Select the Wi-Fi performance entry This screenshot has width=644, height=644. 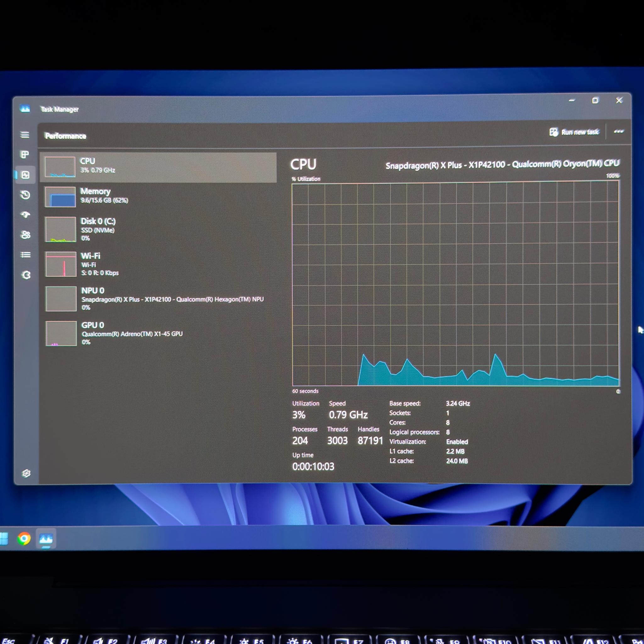[158, 264]
